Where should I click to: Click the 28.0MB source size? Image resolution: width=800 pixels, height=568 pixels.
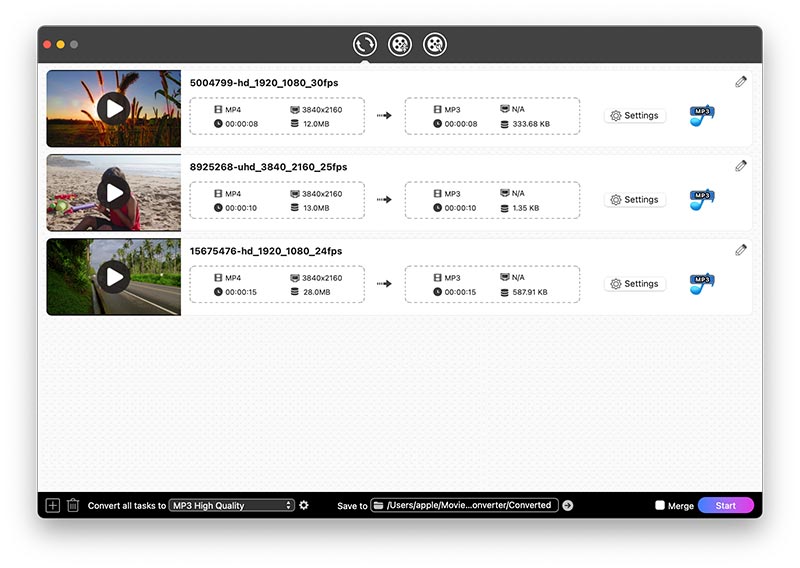pos(317,292)
